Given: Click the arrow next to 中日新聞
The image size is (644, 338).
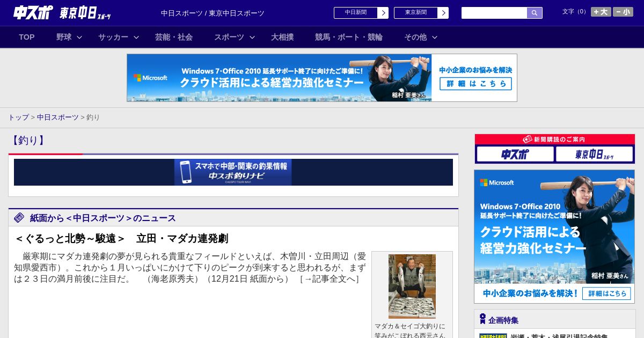Looking at the screenshot, I should [x=383, y=13].
